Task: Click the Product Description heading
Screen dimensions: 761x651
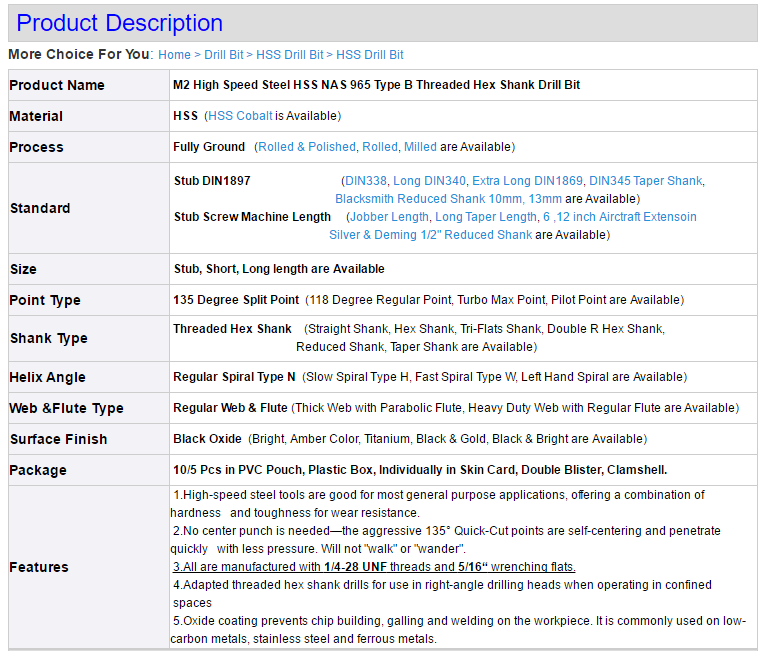Action: (120, 23)
